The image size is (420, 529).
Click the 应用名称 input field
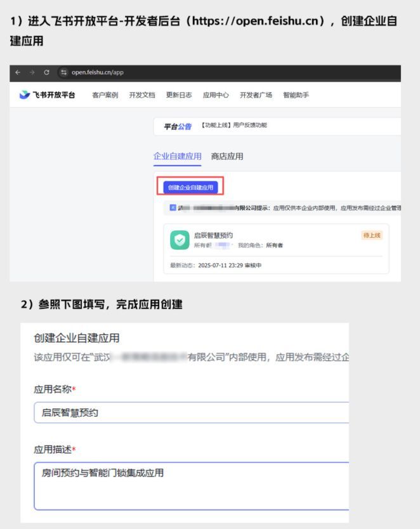tap(190, 413)
